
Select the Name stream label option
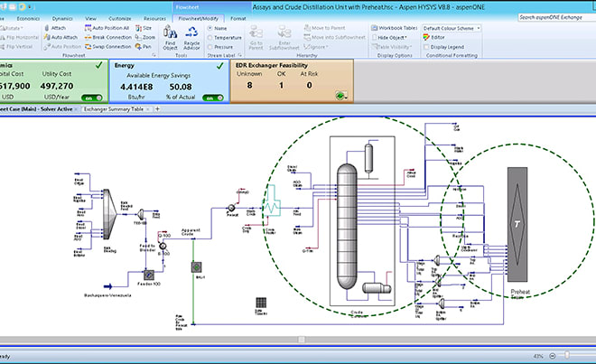pos(218,28)
